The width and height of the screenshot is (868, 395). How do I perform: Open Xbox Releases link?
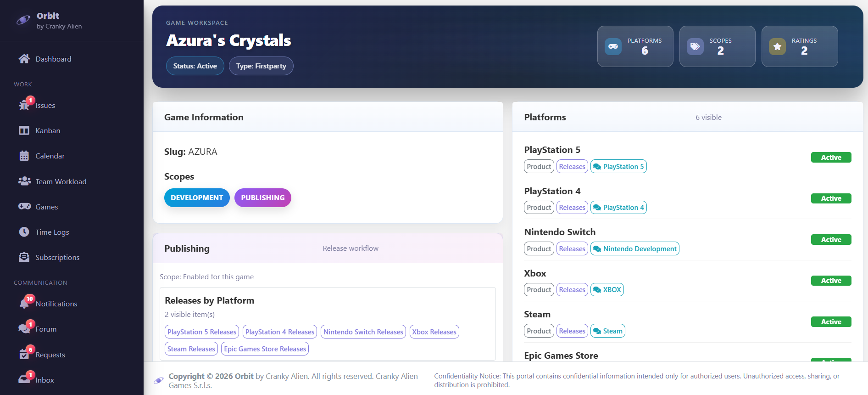(434, 332)
